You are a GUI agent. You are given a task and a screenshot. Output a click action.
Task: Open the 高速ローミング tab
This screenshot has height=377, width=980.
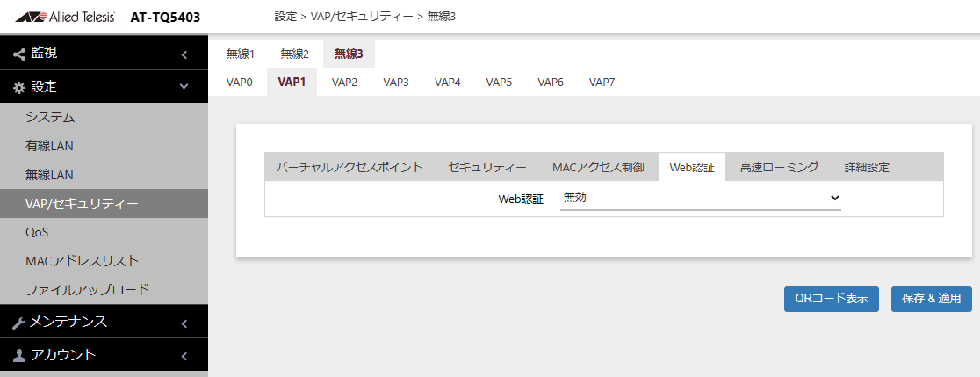pos(780,167)
